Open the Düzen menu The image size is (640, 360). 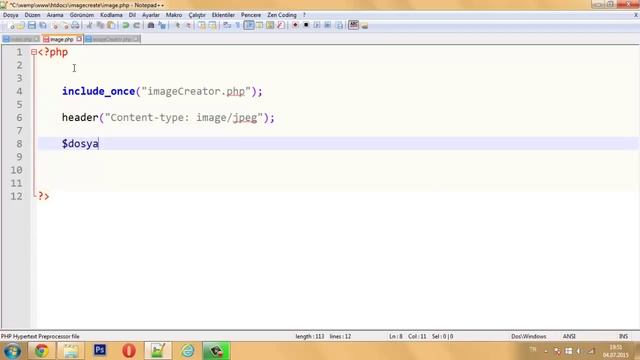[33, 15]
